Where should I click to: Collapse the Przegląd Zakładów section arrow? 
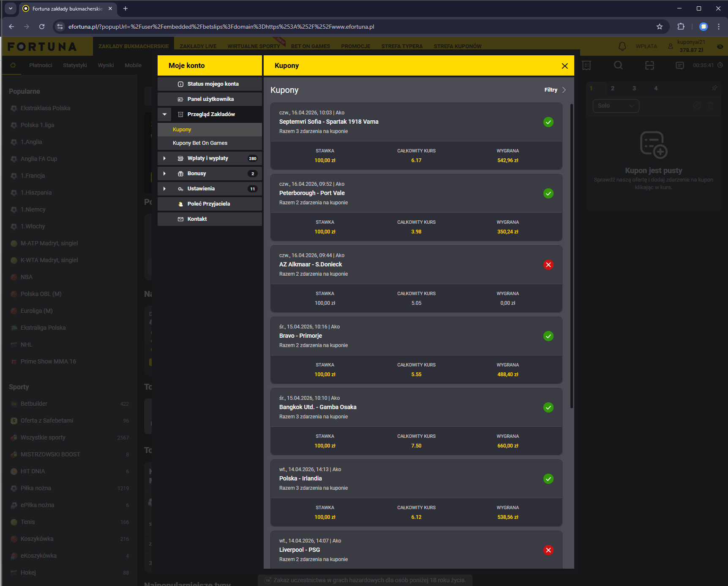165,114
